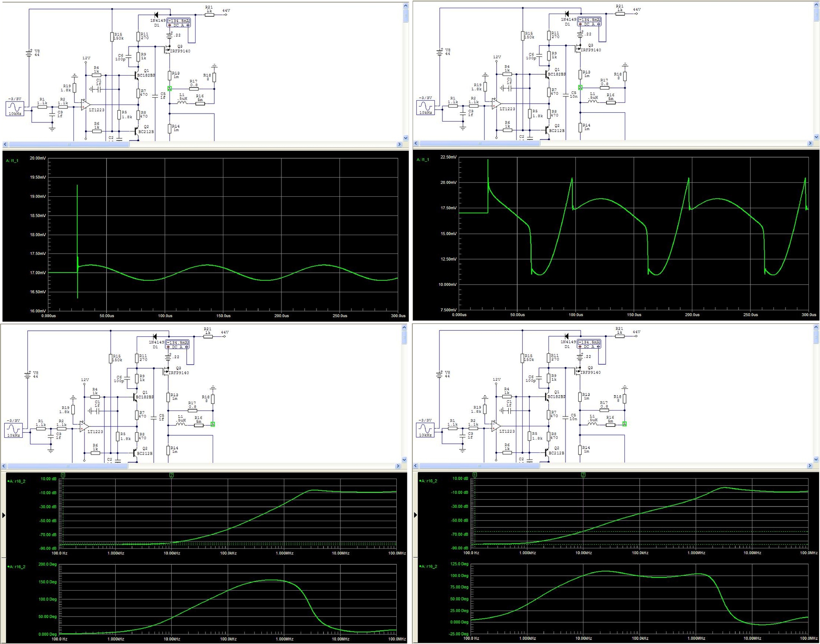
Task: Toggle trace label A: r16_2 in bottom-left gain plot
Action: 16,481
